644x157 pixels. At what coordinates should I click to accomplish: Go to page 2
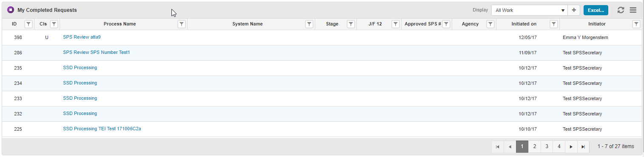(x=535, y=146)
